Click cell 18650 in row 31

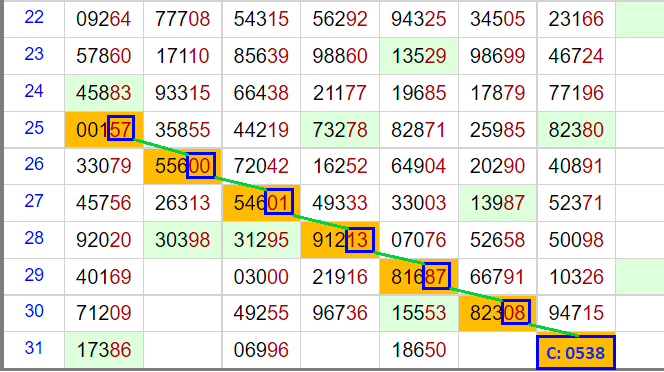coord(419,350)
